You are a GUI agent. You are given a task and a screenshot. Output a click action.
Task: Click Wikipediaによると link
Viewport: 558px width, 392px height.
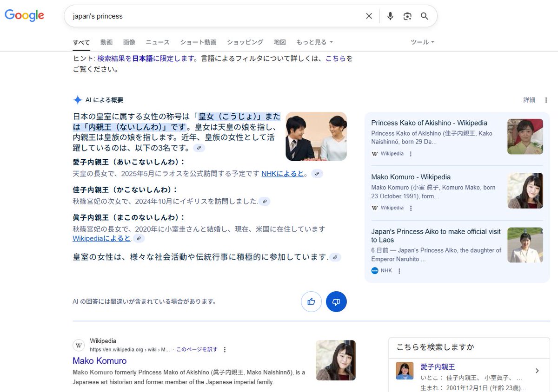coord(102,238)
